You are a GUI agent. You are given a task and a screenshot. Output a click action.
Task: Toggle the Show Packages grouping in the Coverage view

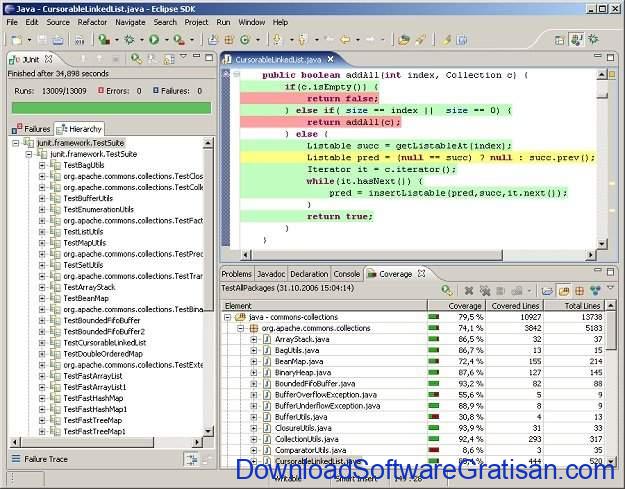point(580,291)
